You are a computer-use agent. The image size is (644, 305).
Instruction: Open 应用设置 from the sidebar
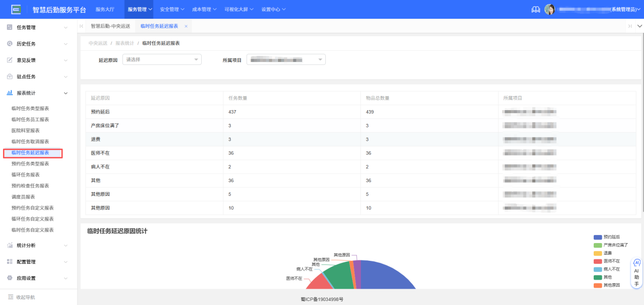(30, 278)
